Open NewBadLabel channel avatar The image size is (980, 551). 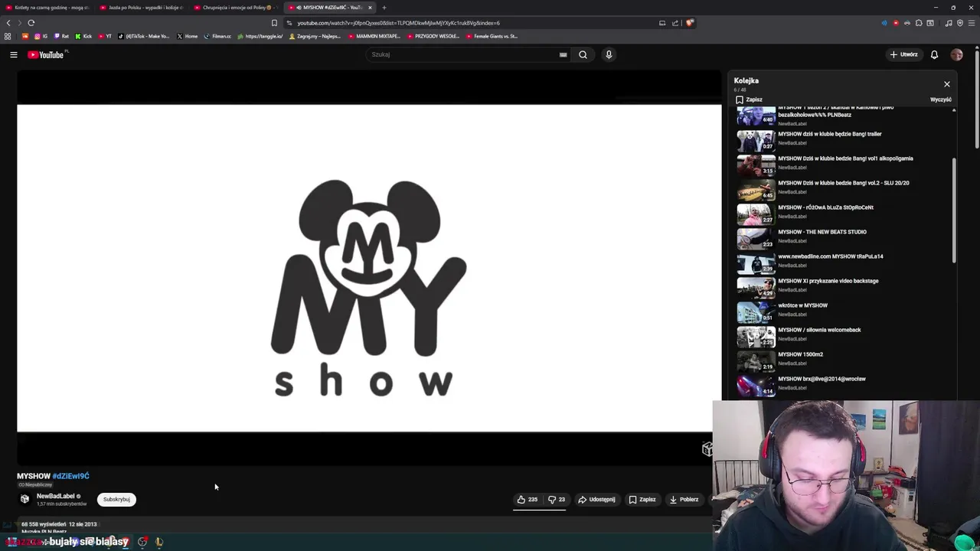tap(24, 499)
